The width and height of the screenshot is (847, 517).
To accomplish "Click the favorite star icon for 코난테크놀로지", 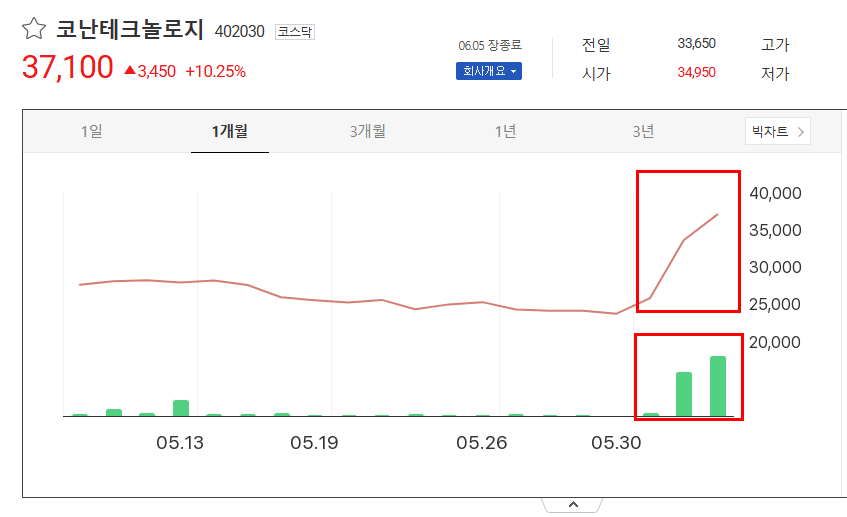I will click(x=33, y=29).
